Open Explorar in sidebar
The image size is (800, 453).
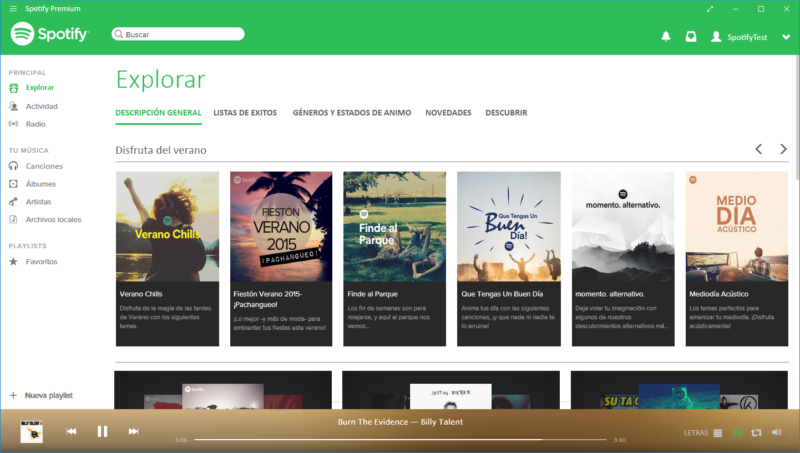click(40, 87)
